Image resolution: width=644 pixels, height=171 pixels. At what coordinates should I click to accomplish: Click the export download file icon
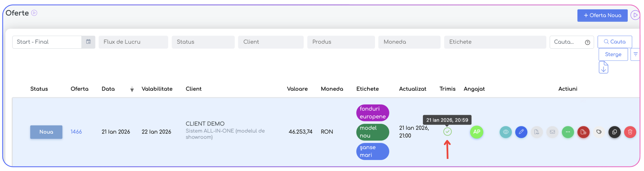click(603, 67)
